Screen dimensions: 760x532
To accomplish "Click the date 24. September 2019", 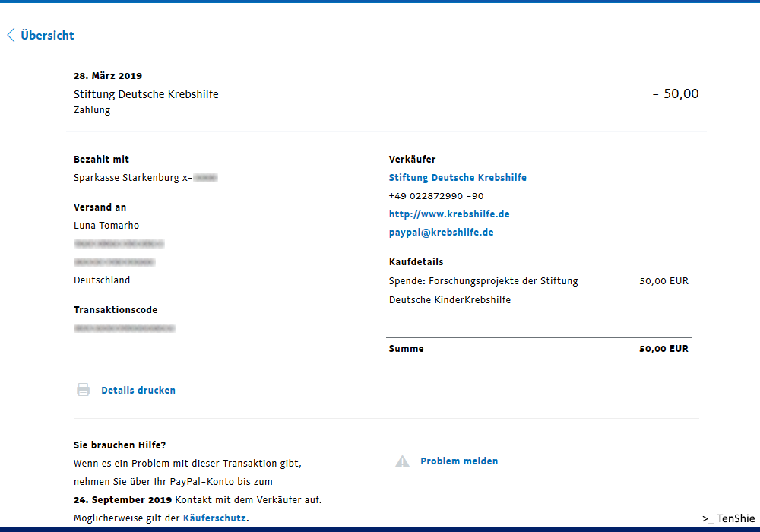I will (122, 499).
